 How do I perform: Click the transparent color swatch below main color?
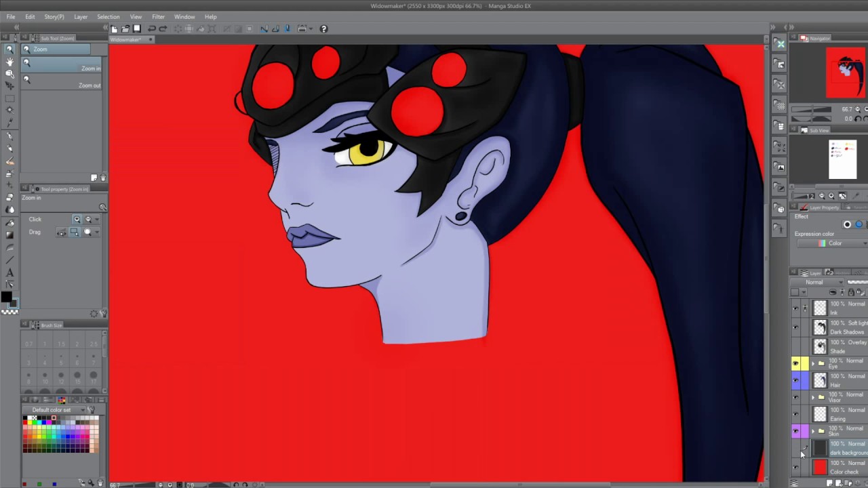[9, 311]
